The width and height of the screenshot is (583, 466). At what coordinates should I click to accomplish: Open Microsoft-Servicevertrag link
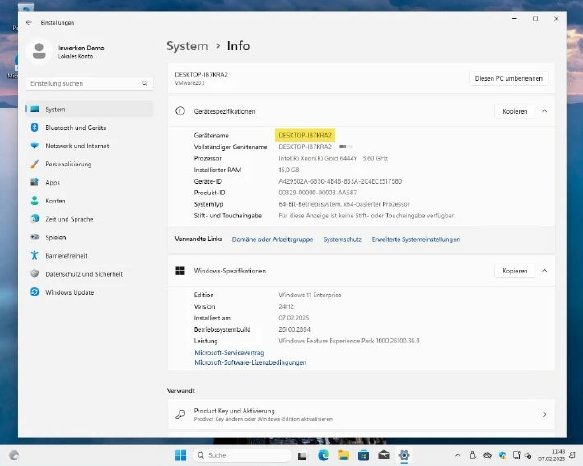tap(229, 353)
